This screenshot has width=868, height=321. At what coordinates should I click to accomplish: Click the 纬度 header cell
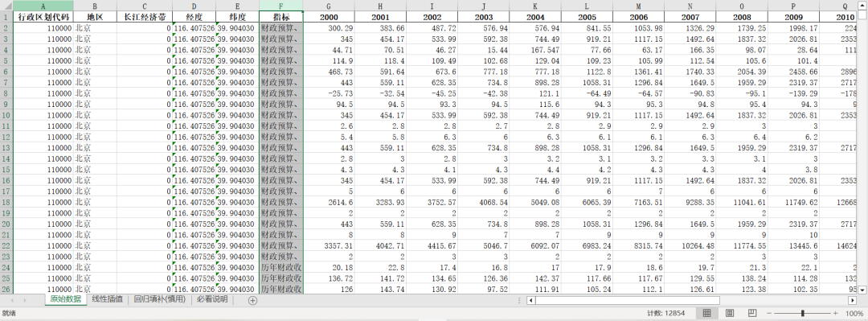tap(237, 17)
